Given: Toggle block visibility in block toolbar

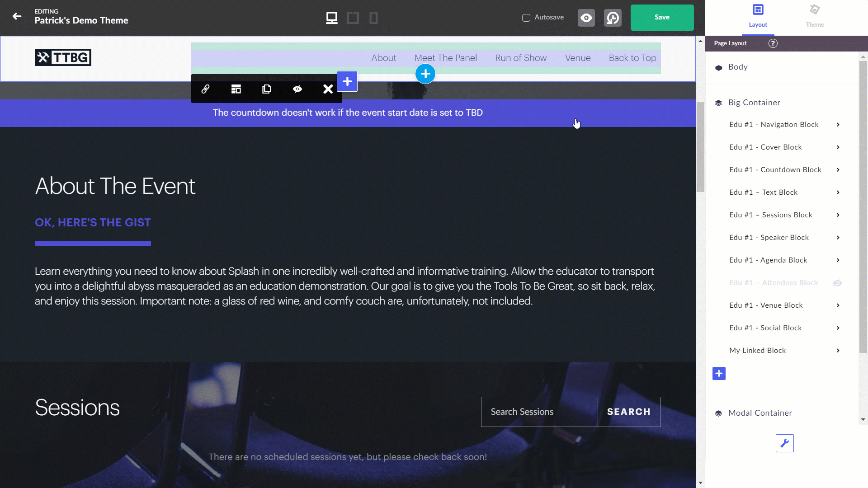Looking at the screenshot, I should [x=297, y=89].
